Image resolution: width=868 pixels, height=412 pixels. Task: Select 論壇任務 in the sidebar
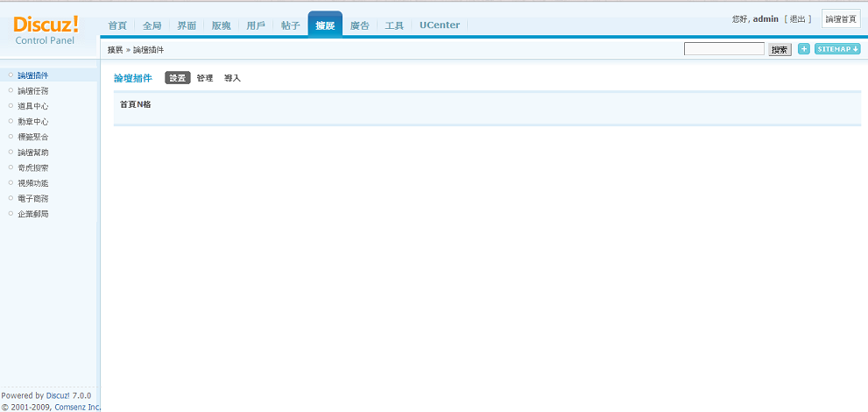33,91
